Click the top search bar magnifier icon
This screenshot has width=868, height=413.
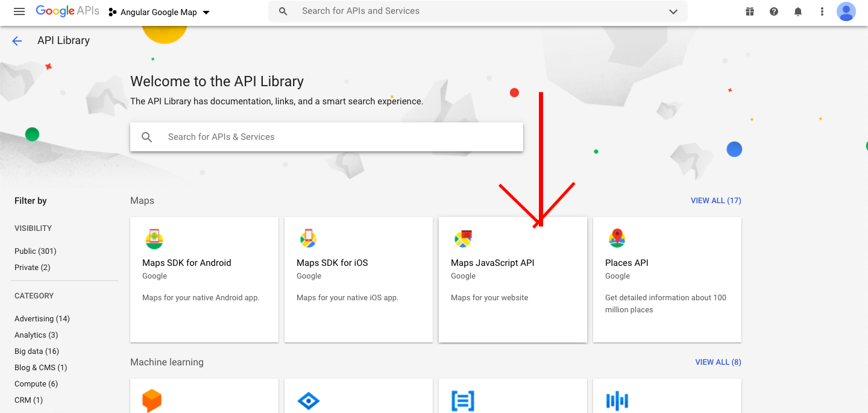coord(283,11)
